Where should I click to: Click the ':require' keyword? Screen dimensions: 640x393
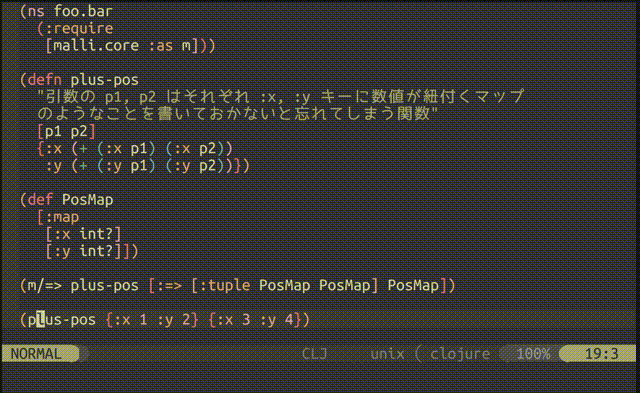coord(79,29)
